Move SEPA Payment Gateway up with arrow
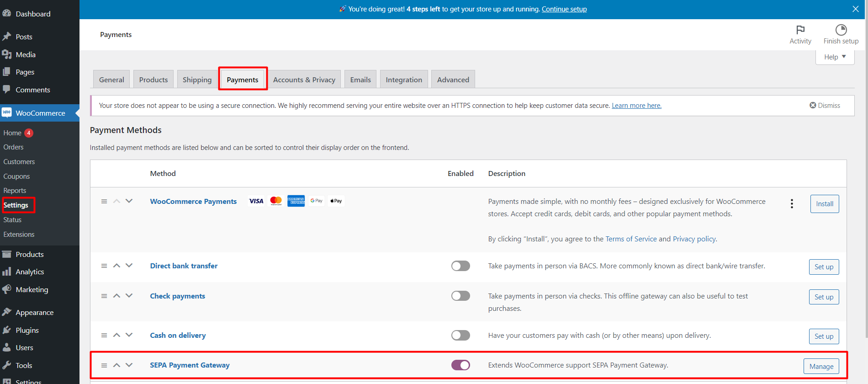The height and width of the screenshot is (384, 868). coord(116,365)
